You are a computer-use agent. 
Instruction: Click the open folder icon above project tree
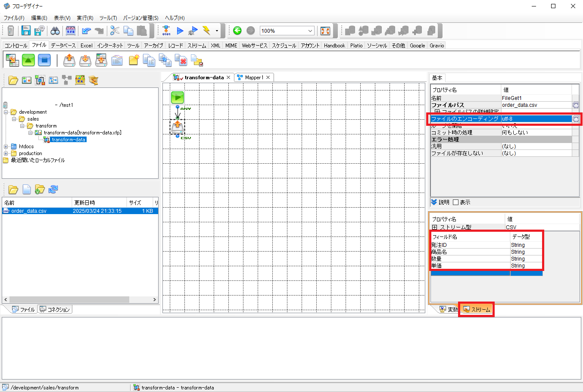tap(13, 80)
